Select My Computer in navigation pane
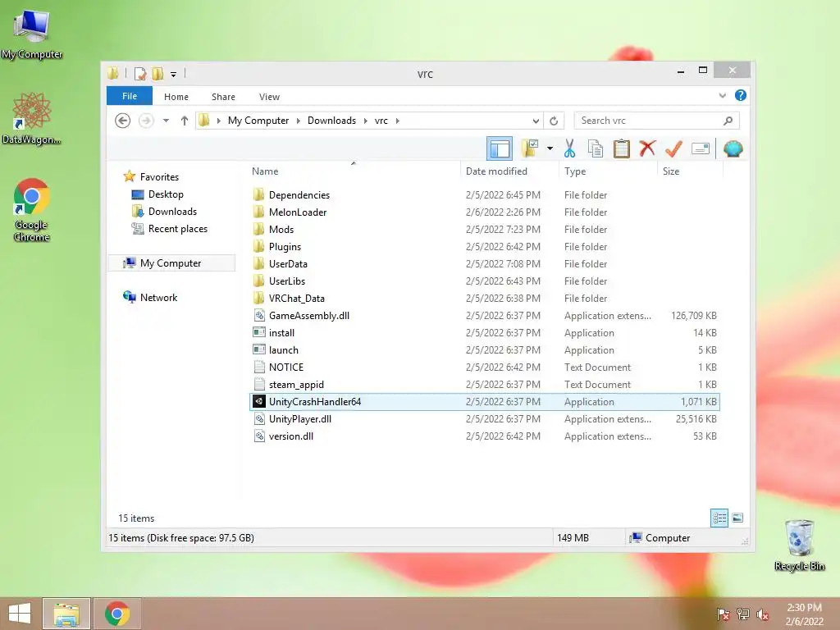Screen dimensions: 840x630 coord(171,263)
